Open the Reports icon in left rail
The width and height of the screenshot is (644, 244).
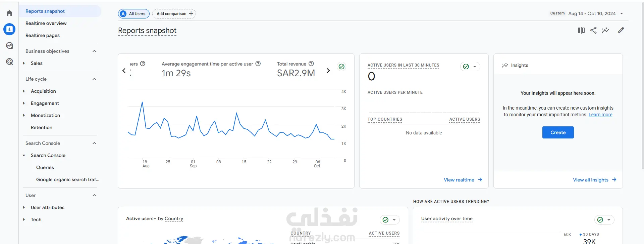point(9,29)
